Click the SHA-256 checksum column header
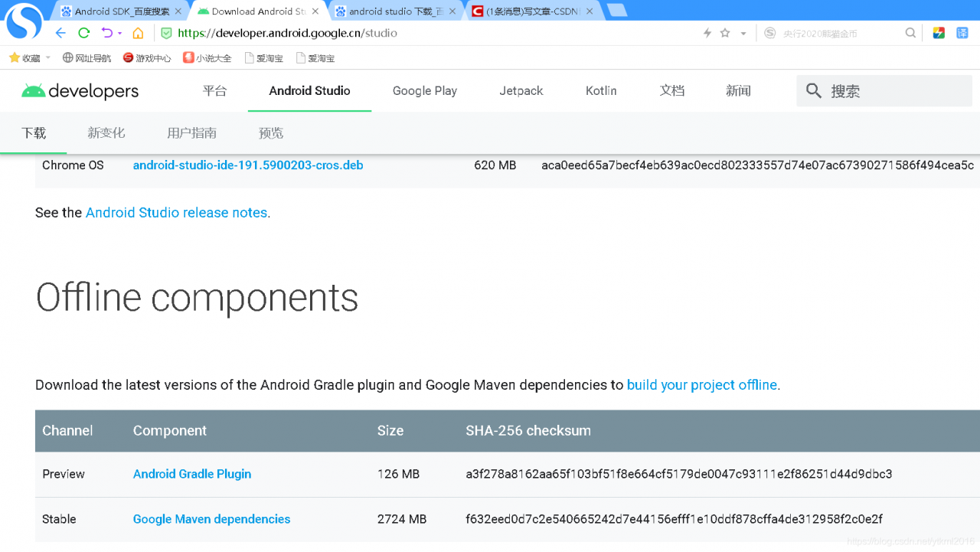Viewport: 980px width, 552px height. point(528,431)
